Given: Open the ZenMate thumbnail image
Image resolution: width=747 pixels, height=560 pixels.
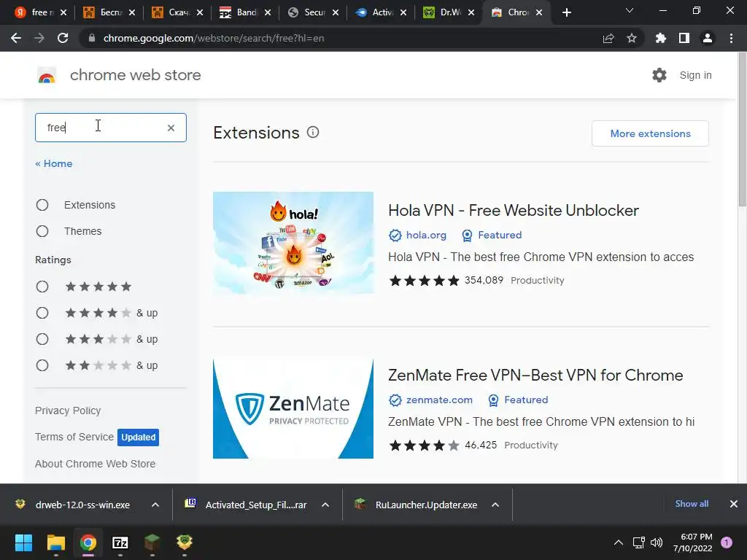Looking at the screenshot, I should [293, 408].
